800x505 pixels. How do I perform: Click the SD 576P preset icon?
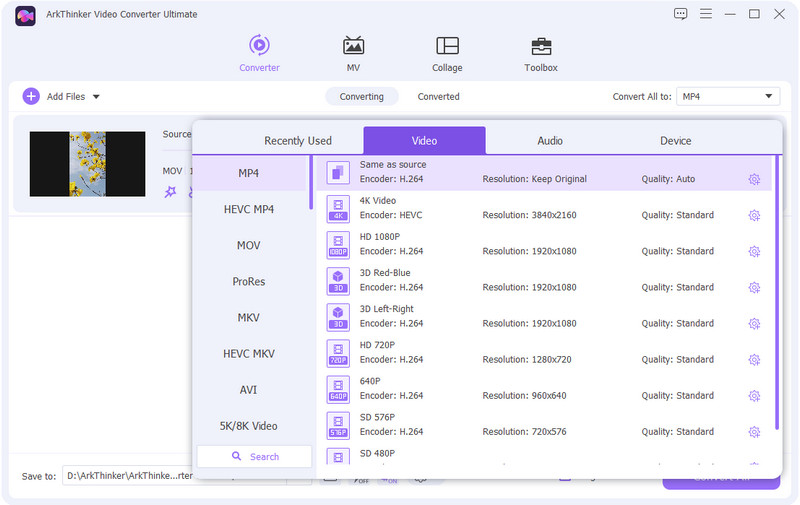(x=338, y=426)
